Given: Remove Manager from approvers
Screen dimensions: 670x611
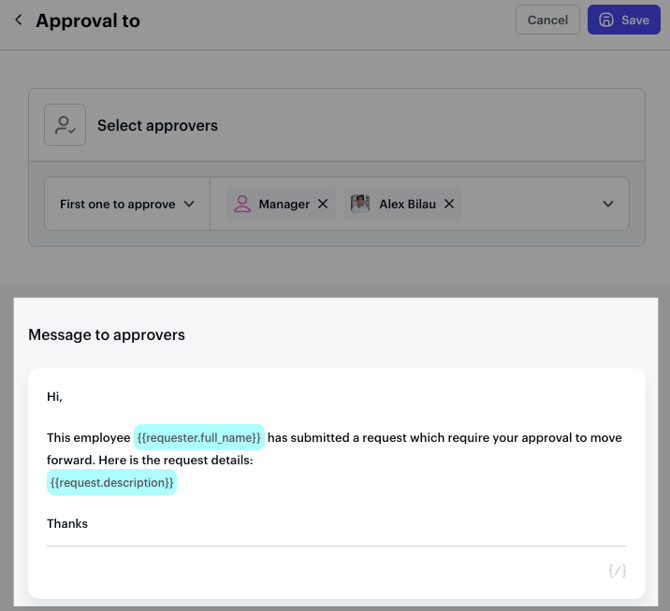Looking at the screenshot, I should coord(322,204).
